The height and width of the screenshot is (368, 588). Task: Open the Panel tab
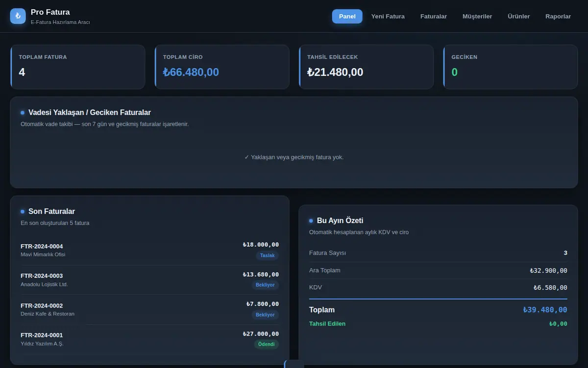(x=347, y=16)
